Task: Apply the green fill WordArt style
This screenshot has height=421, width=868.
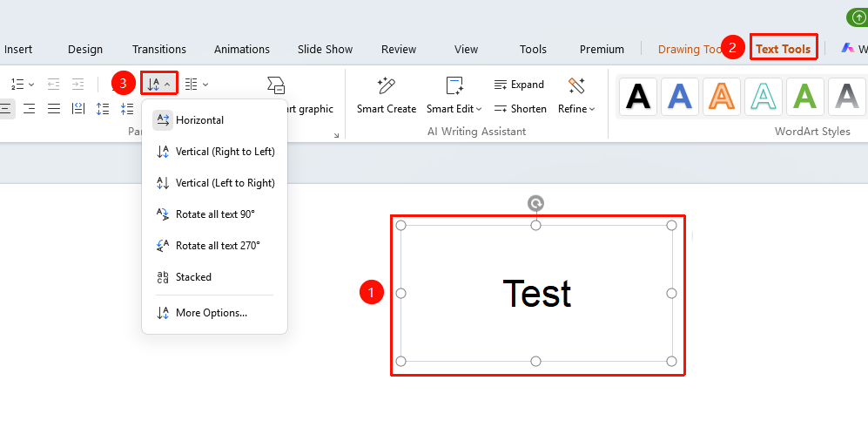Action: (x=805, y=97)
